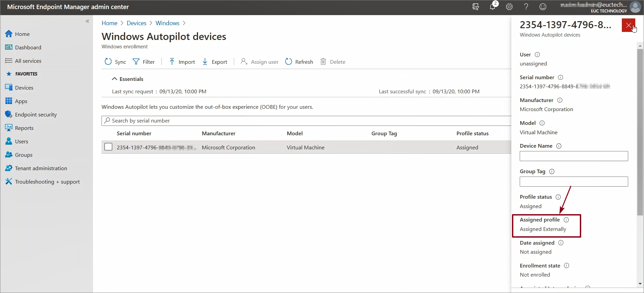The height and width of the screenshot is (293, 644).
Task: Open the Filter toolbar button
Action: point(144,62)
